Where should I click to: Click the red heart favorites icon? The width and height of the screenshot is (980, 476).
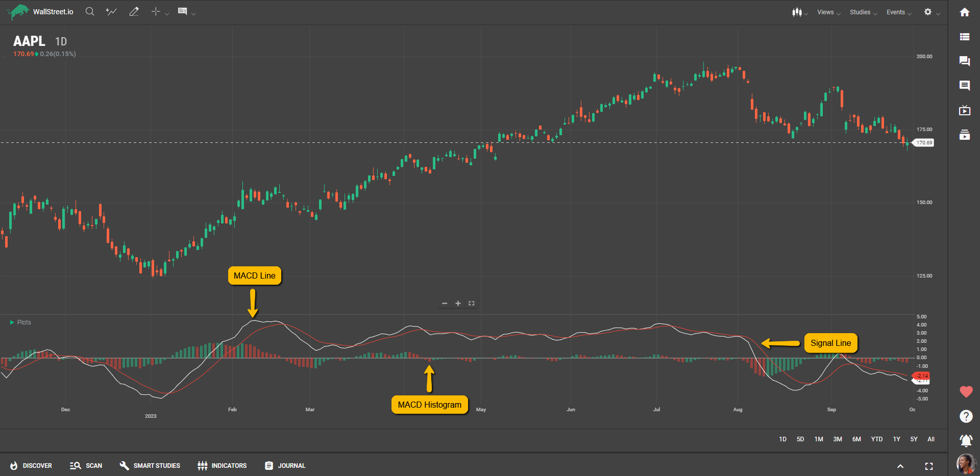(966, 392)
